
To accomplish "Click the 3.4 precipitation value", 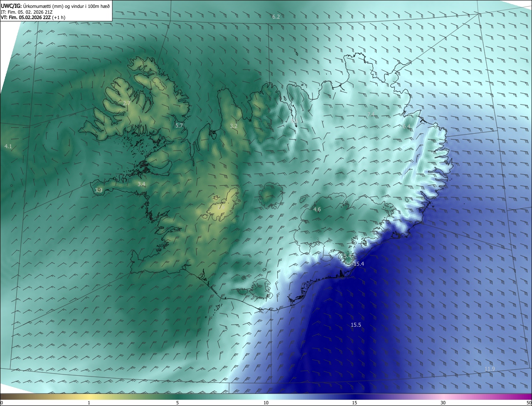I will click(142, 184).
